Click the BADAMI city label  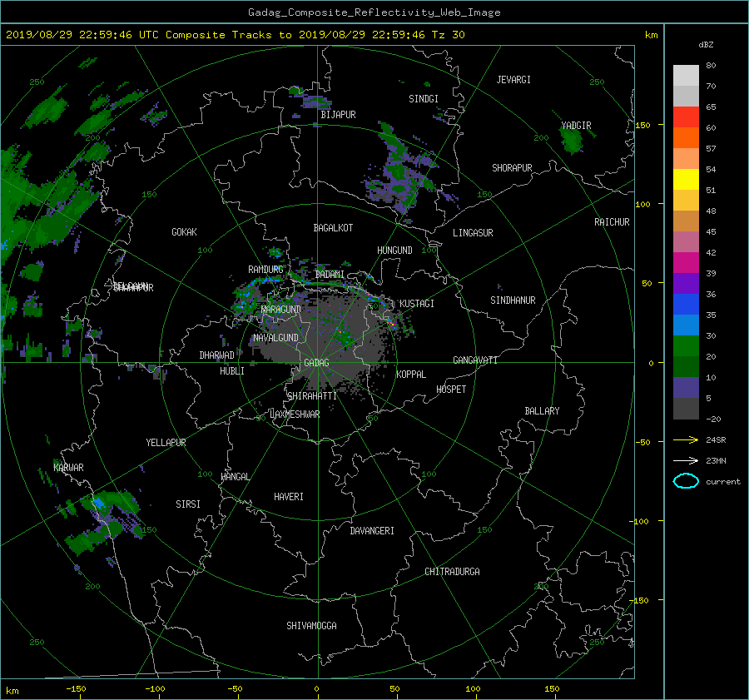tap(330, 275)
